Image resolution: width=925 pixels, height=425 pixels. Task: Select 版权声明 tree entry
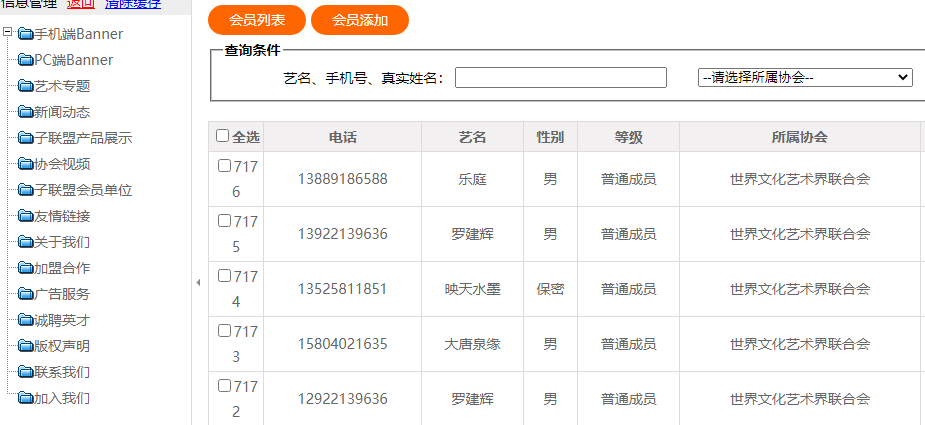pos(62,346)
